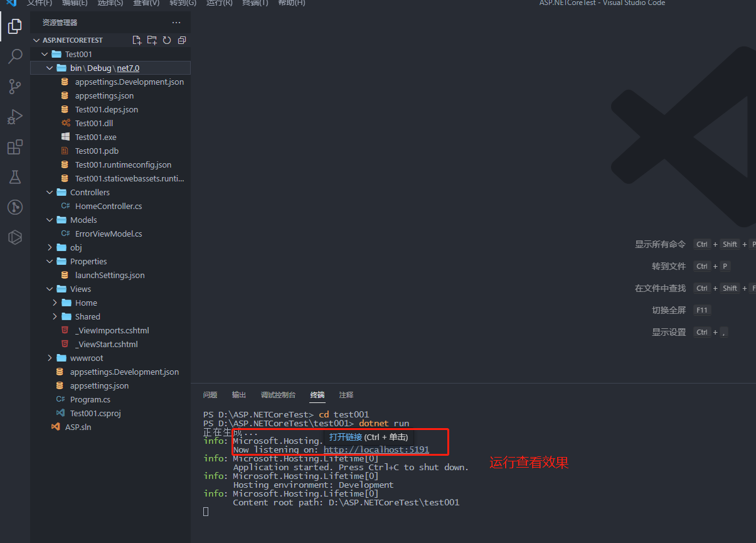The image size is (756, 543).
Task: Open _ViewImports.cshtml file
Action: [112, 330]
